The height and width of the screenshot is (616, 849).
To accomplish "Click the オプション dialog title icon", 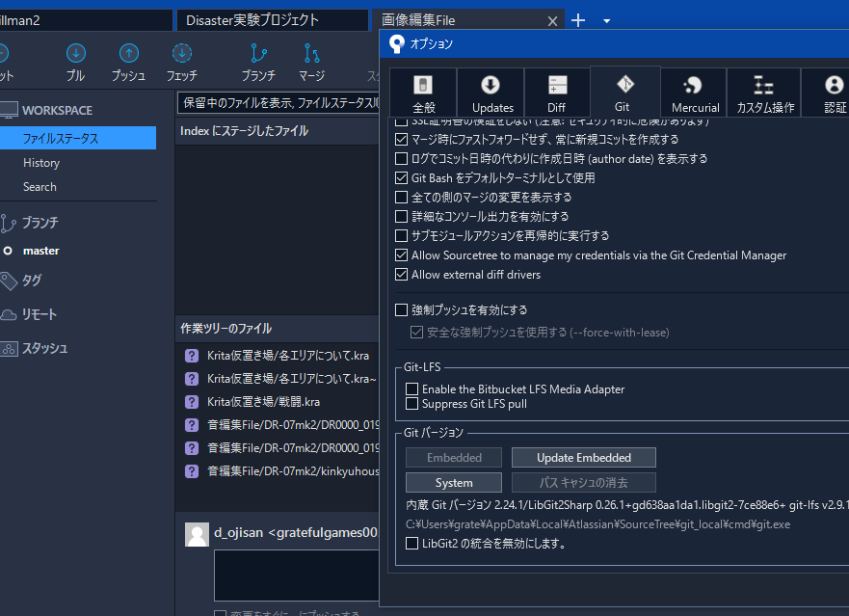I will (397, 44).
